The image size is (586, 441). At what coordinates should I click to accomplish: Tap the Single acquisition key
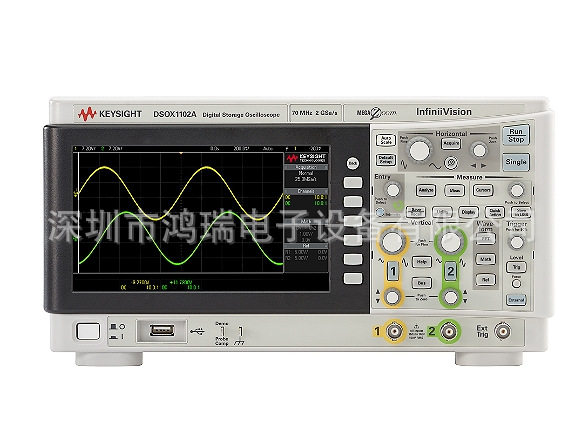(516, 162)
